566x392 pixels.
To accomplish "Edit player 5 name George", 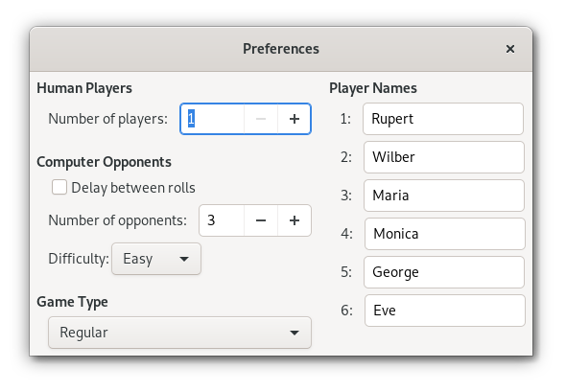I will click(444, 272).
